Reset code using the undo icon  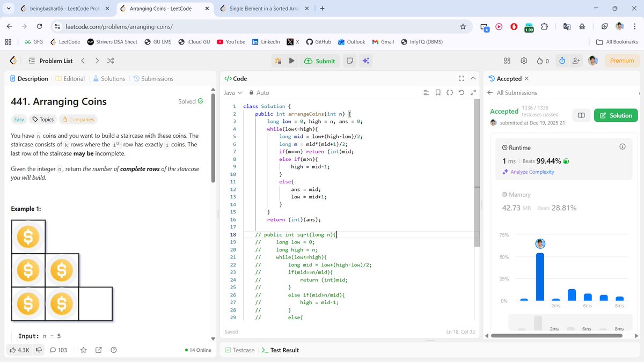tap(460, 92)
